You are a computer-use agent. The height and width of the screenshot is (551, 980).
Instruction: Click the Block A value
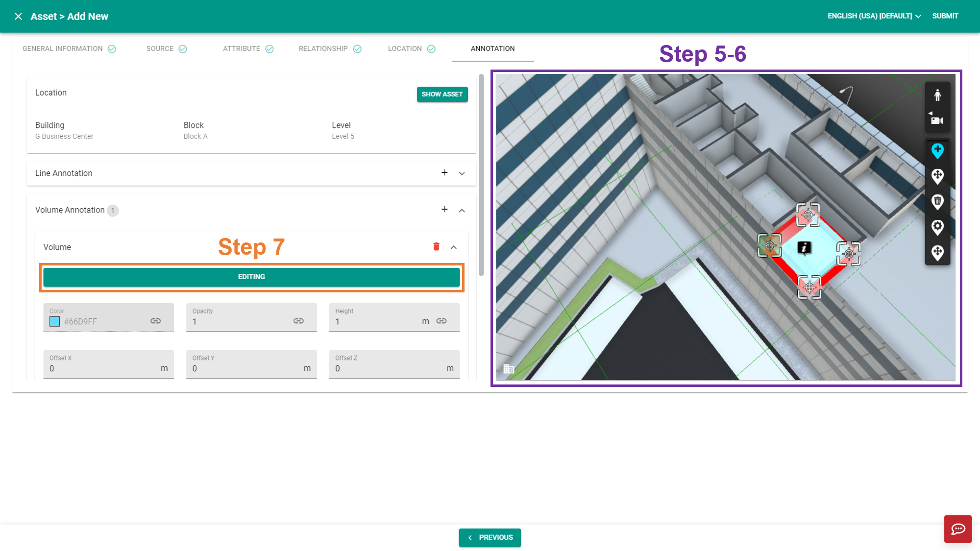point(196,137)
